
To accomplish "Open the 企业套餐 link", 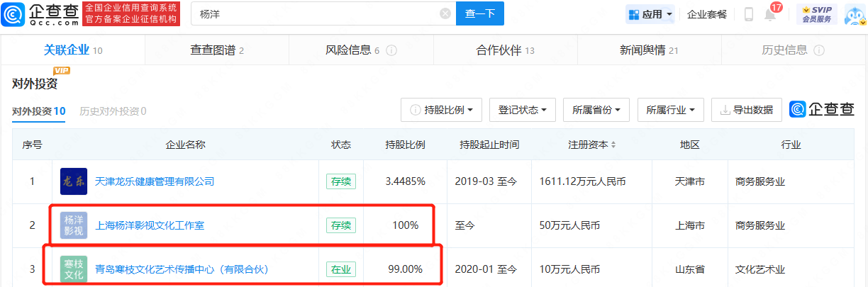I will tap(707, 14).
